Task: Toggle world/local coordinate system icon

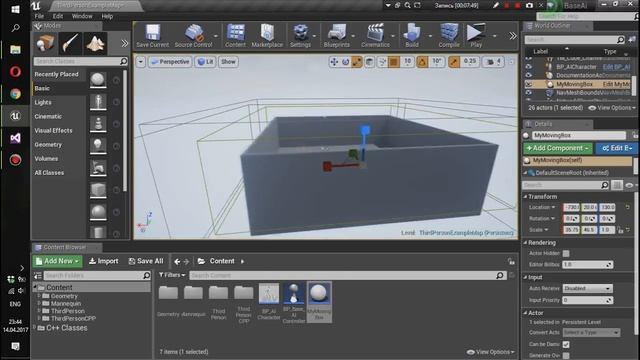Action: [x=369, y=62]
